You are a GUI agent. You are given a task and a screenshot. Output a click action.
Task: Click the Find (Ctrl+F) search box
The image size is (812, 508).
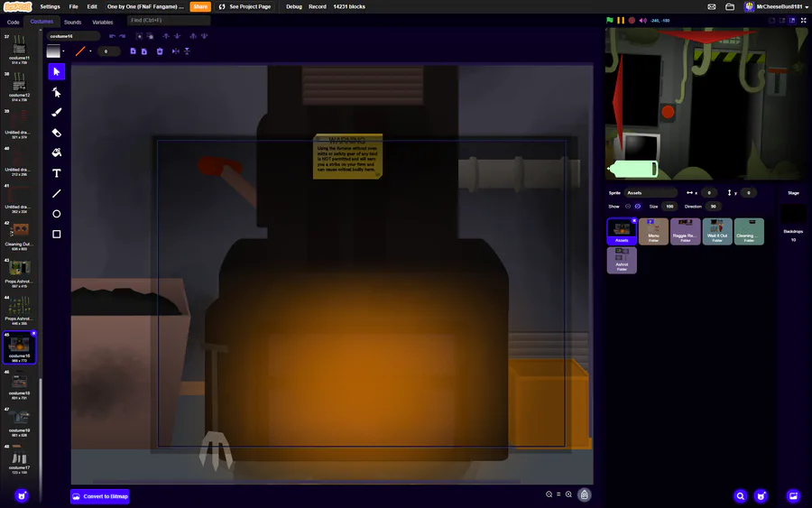point(169,20)
